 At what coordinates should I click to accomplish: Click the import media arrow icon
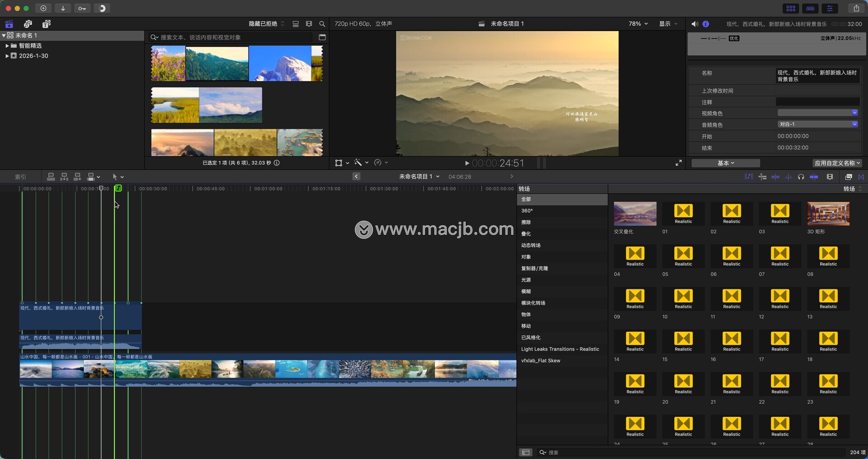63,8
